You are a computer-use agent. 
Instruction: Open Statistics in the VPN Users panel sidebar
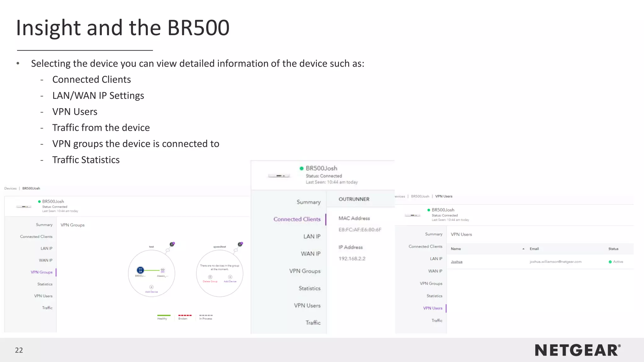click(x=435, y=296)
